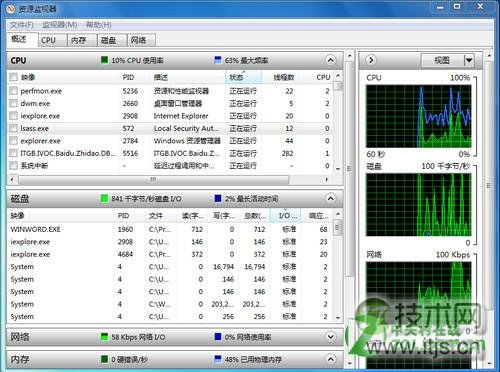Viewport: 500px width, 372px height.
Task: Click the CPU list horizontal scroll-left arrow
Action: [x=12, y=179]
